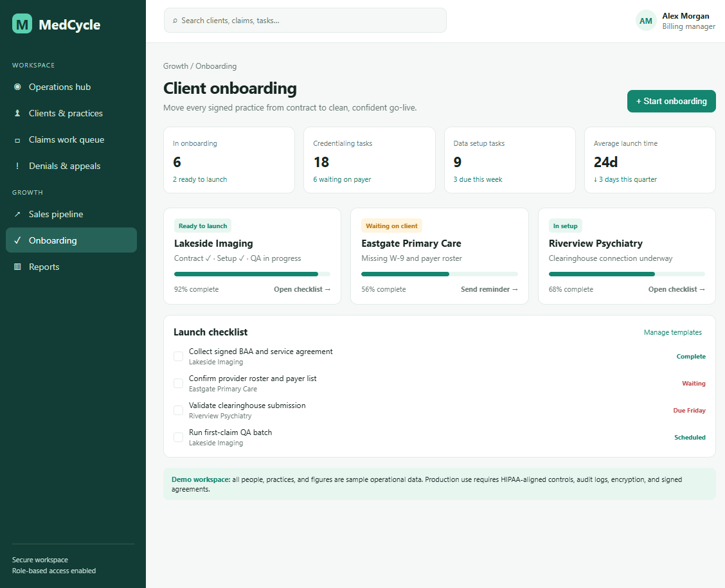Tick Run first-claim QA batch checkbox
The width and height of the screenshot is (725, 588).
[178, 437]
